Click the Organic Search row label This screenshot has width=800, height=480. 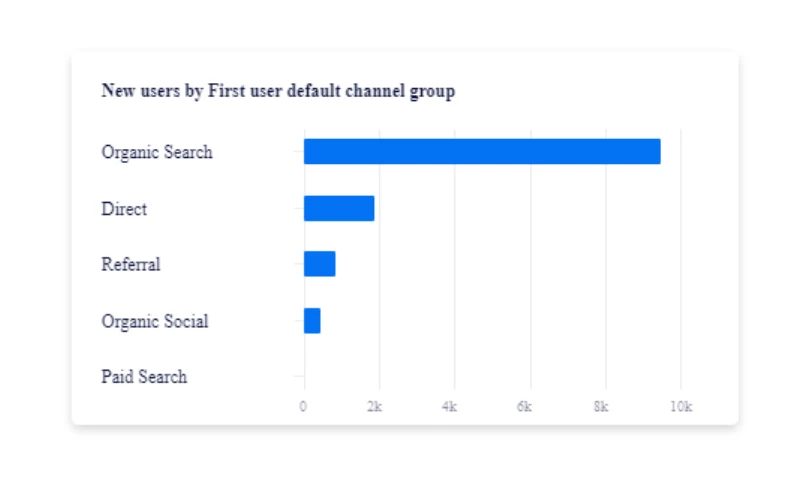coord(157,153)
